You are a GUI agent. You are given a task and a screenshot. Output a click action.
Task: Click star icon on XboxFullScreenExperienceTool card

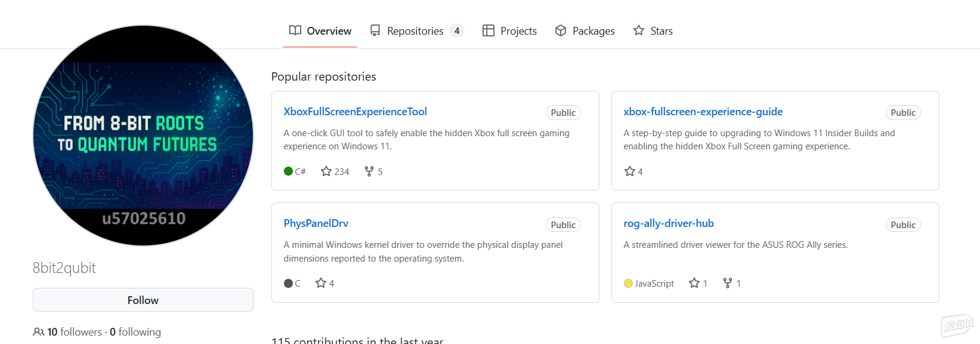coord(326,171)
